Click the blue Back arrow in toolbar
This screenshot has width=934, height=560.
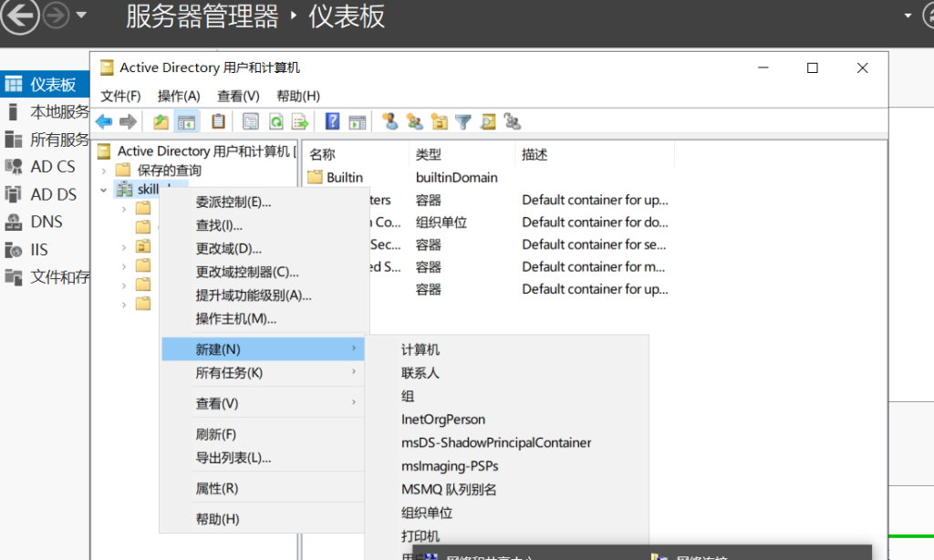tap(104, 121)
